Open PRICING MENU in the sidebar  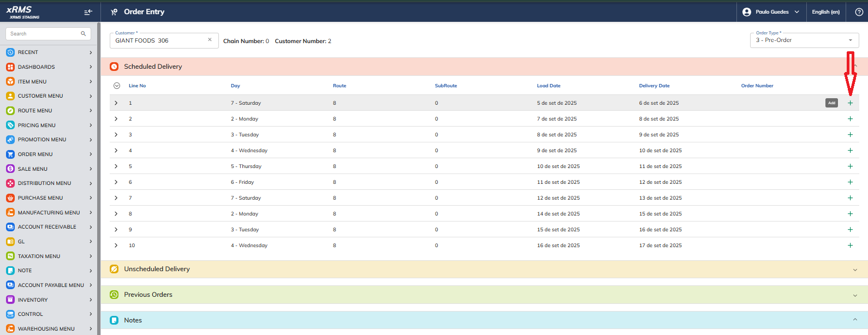click(49, 125)
